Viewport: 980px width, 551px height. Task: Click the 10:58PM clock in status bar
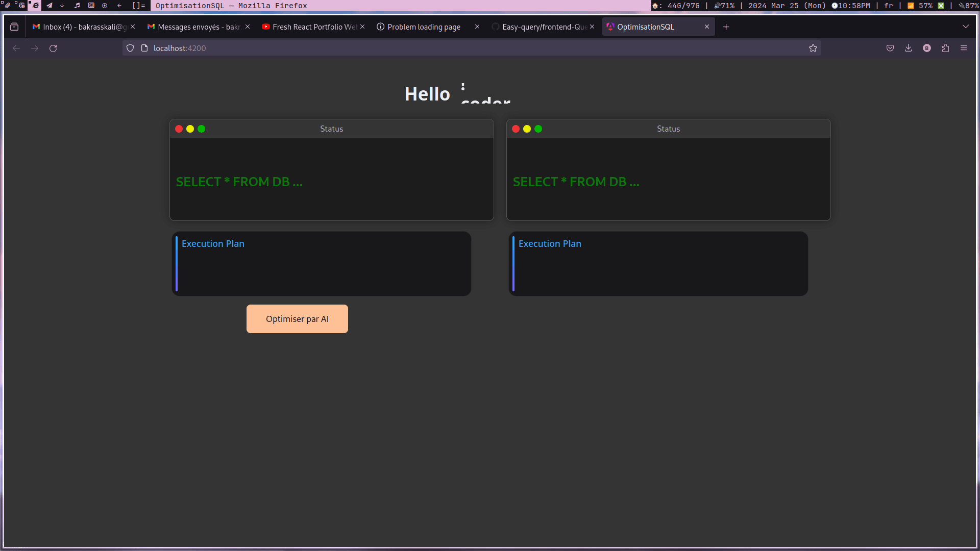coord(850,6)
